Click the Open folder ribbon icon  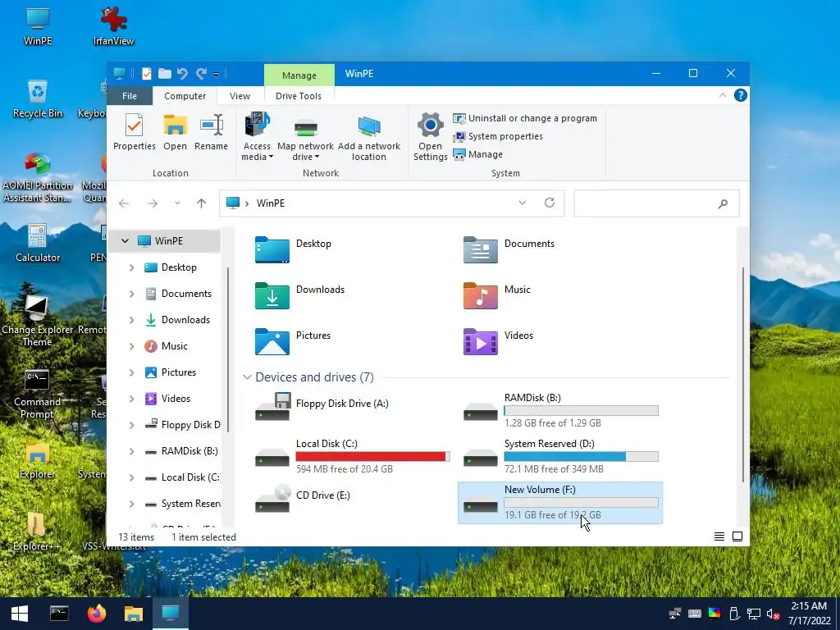click(x=176, y=131)
